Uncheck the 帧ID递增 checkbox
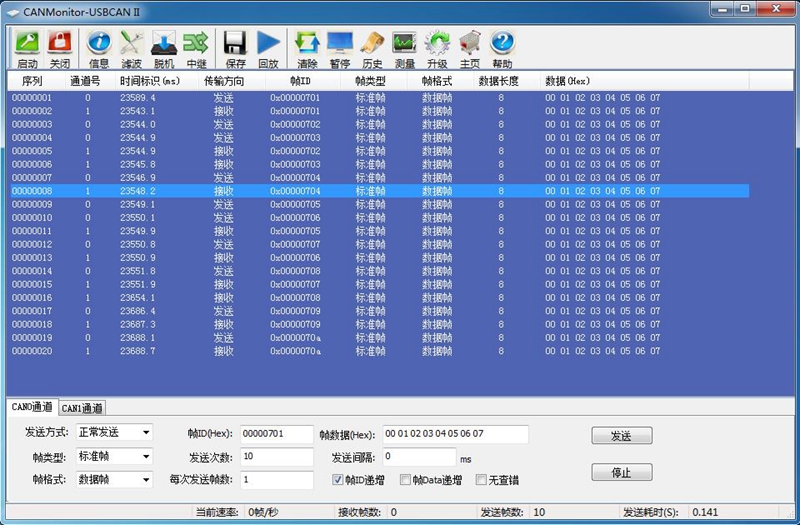 click(x=338, y=480)
